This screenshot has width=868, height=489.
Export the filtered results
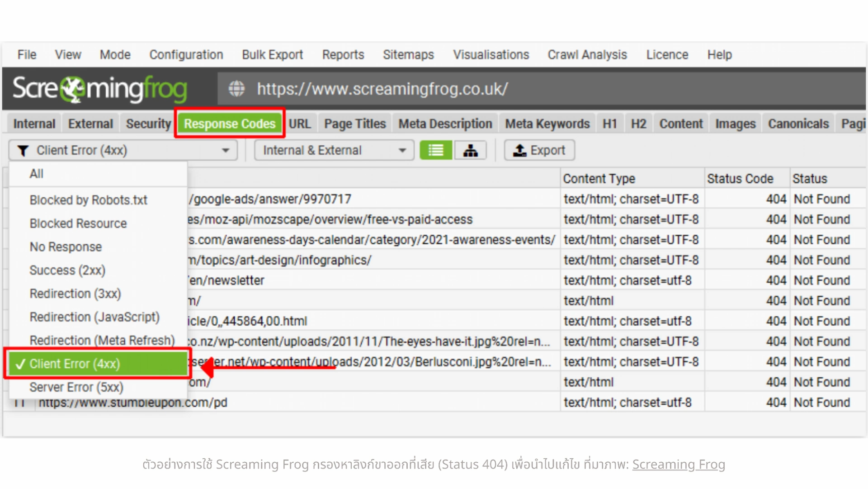pyautogui.click(x=539, y=150)
